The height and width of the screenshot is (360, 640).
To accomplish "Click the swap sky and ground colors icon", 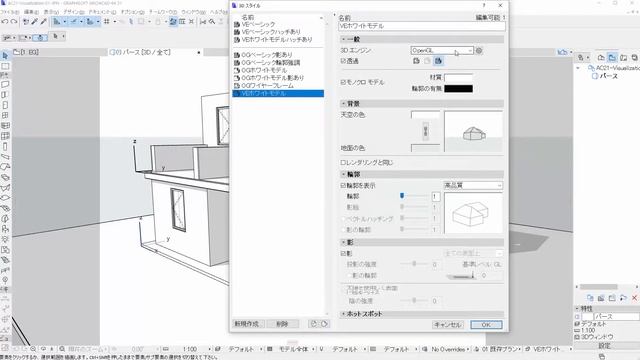I will (x=425, y=131).
